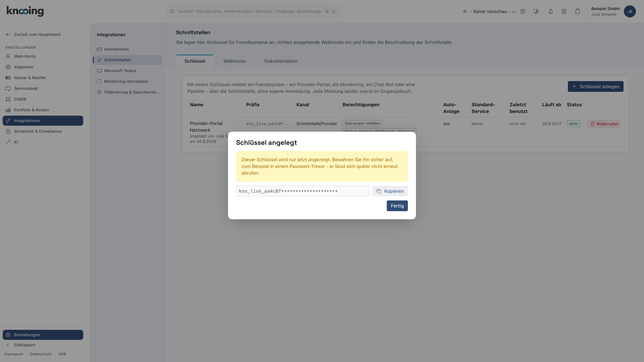The width and height of the screenshot is (644, 362).
Task: Open Portfolio & Kosten settings
Action: pos(43,110)
